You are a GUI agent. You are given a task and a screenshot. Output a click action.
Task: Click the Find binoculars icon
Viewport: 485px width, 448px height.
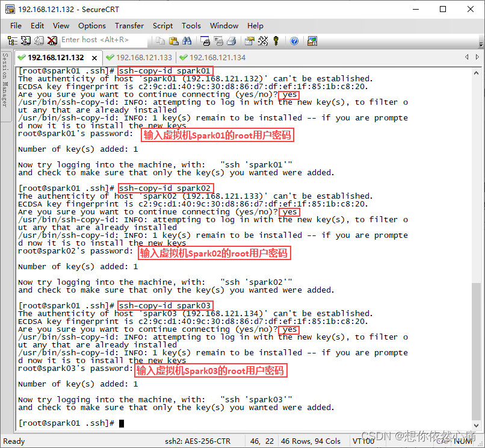(187, 41)
